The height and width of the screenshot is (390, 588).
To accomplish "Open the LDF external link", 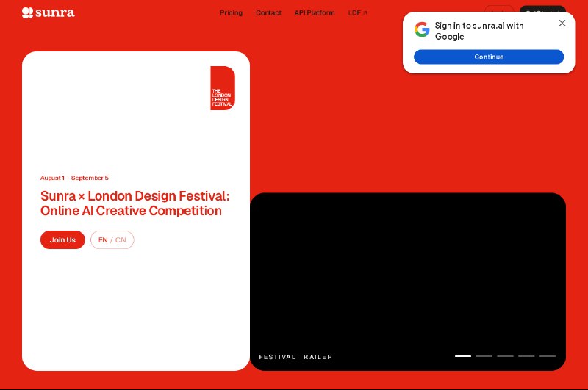I will coord(357,12).
